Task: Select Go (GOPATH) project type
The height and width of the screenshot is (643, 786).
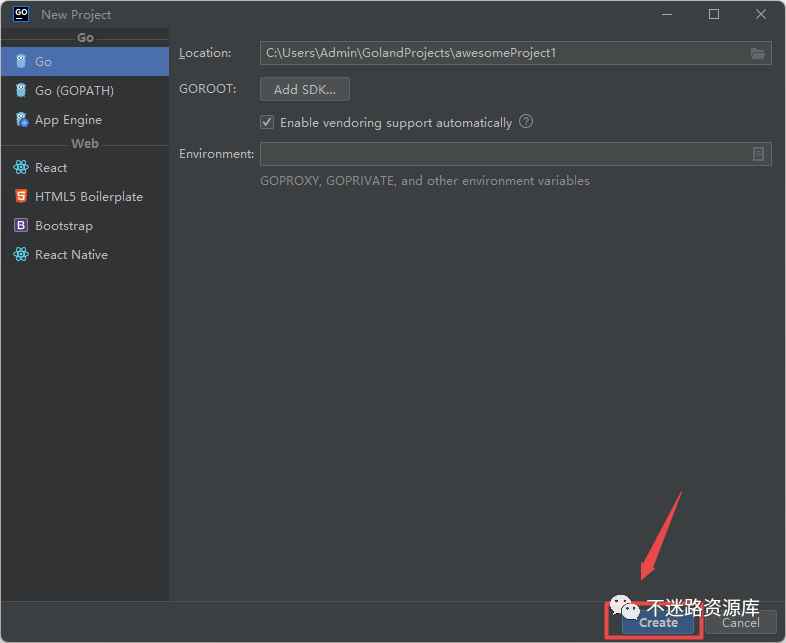Action: pyautogui.click(x=85, y=91)
